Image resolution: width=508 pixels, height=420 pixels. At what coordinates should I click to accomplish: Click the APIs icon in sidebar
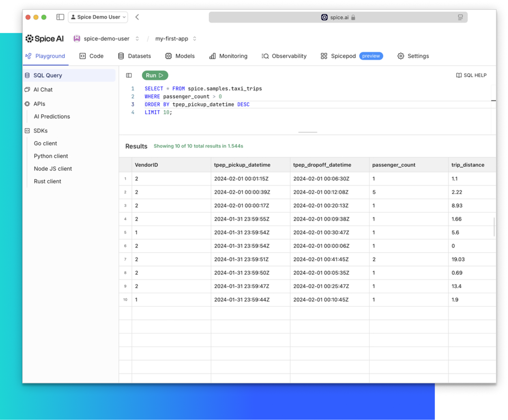(x=27, y=104)
